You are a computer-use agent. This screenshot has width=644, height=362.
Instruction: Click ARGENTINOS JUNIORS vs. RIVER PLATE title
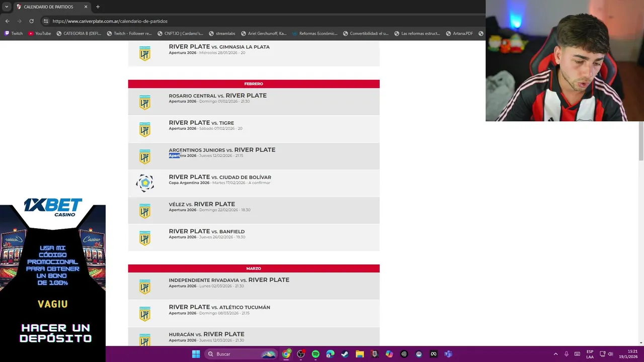click(222, 150)
